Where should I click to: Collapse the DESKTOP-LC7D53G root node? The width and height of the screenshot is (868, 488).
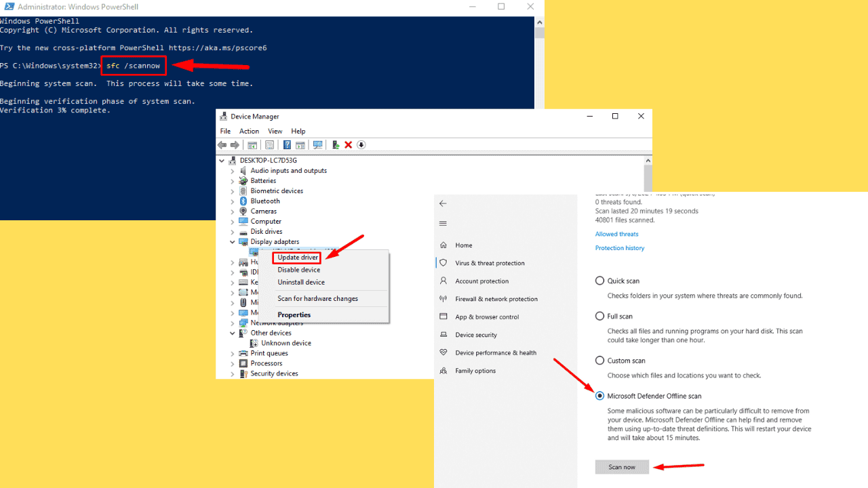coord(222,161)
